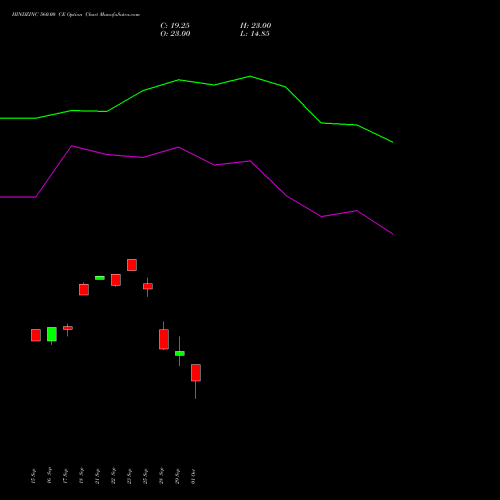Click the HINDZINC chart title text

click(x=76, y=15)
